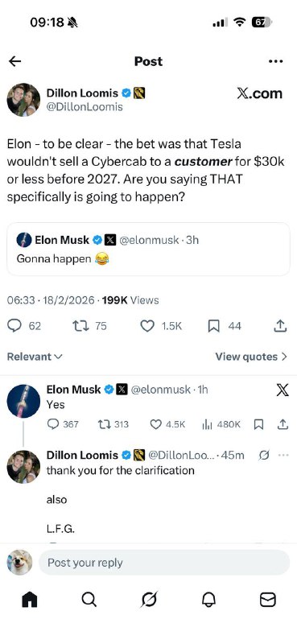Tap the Post your reply field

164,562
